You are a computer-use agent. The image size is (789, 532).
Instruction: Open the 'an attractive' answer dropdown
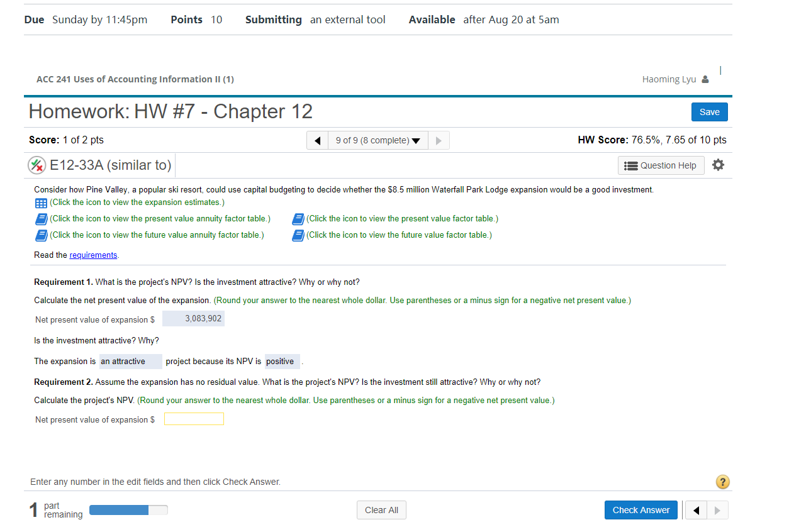point(130,361)
